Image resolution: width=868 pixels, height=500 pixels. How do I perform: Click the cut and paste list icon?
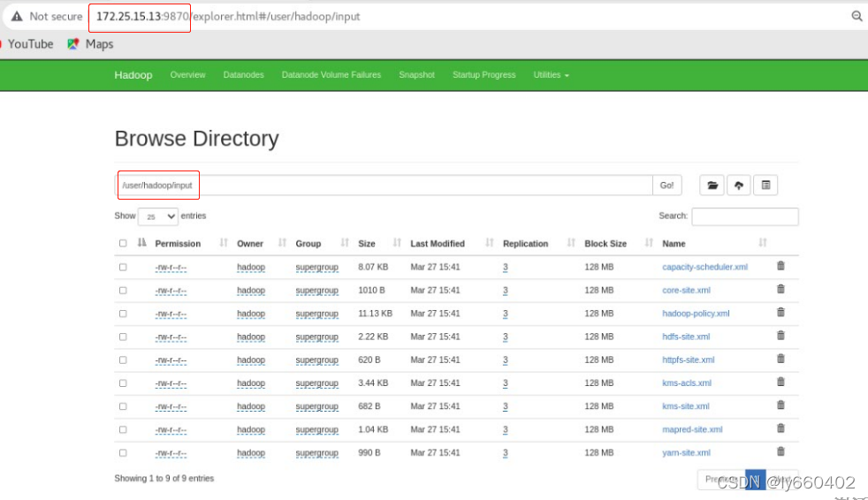click(765, 186)
